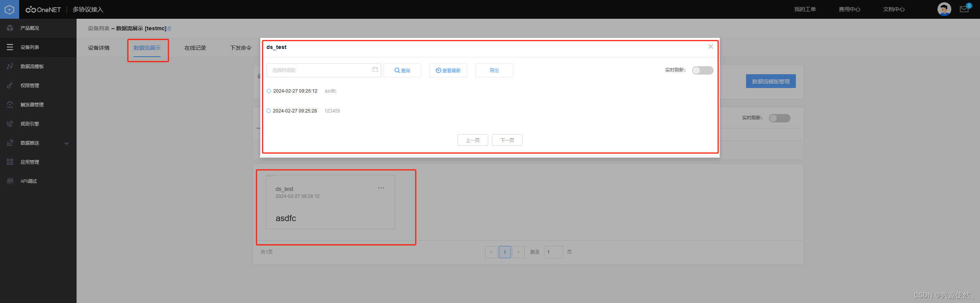The height and width of the screenshot is (303, 980).
Task: Toggle 实时刷新 switch on the background page
Action: point(779,118)
